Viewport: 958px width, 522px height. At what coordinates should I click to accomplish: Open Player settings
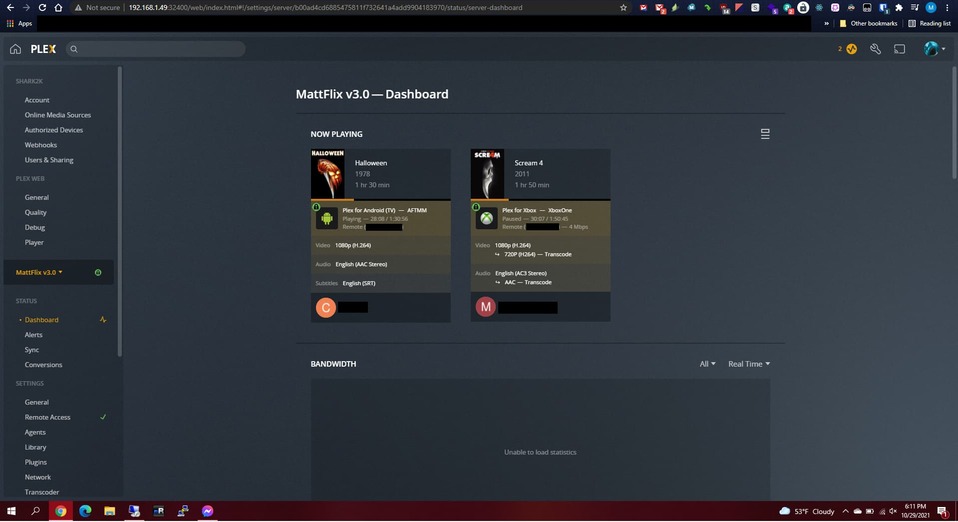pyautogui.click(x=34, y=242)
